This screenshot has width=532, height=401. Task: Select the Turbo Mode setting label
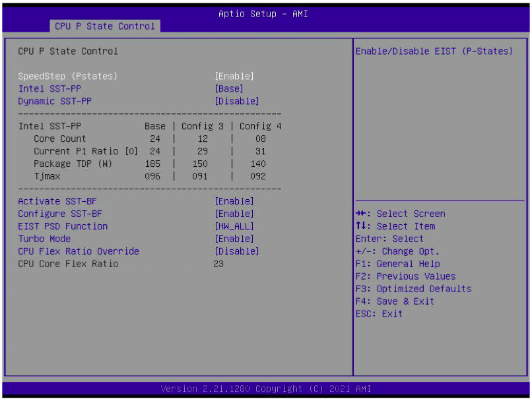(x=44, y=239)
